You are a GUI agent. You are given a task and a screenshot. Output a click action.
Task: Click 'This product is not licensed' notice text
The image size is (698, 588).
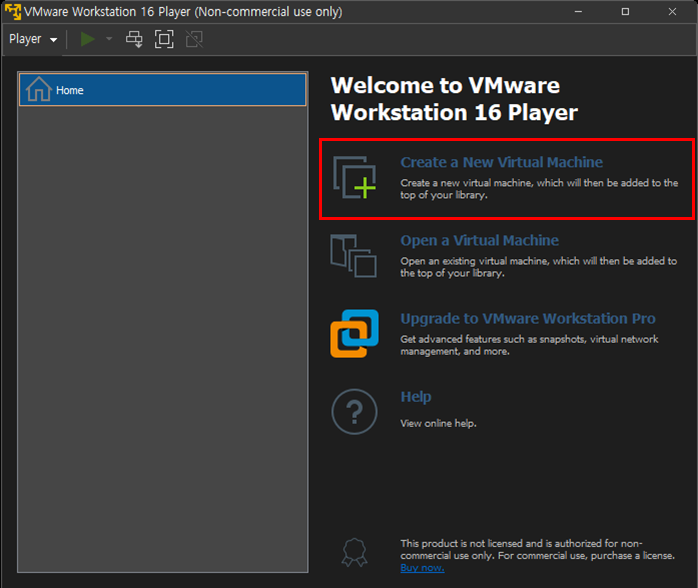(x=537, y=550)
